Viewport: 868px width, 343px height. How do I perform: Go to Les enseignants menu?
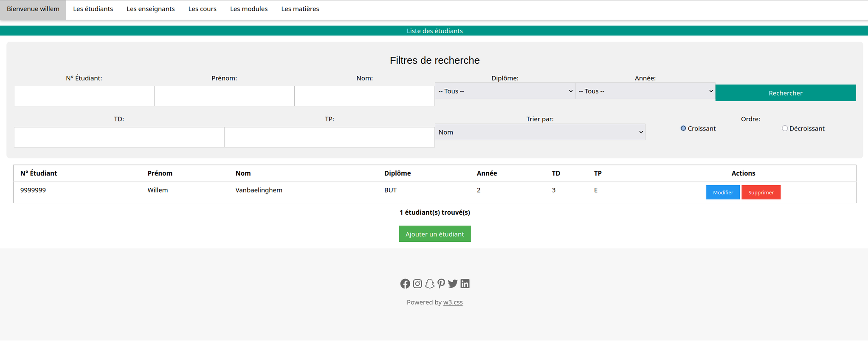pyautogui.click(x=151, y=9)
